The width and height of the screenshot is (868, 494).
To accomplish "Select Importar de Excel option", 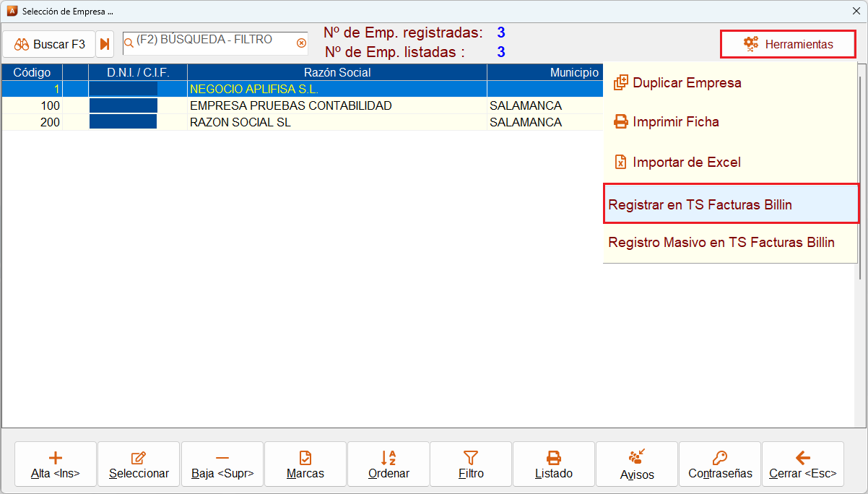I will click(731, 162).
